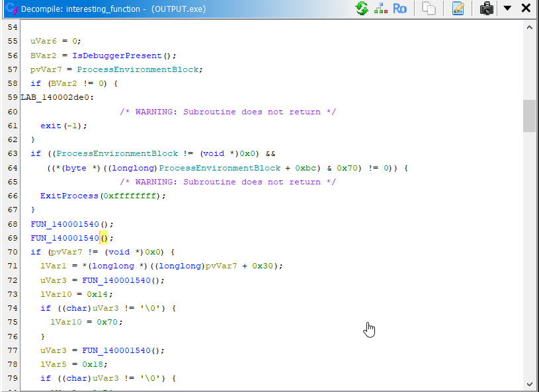The image size is (539, 392).
Task: Click the Copy icon in toolbar
Action: tap(429, 9)
